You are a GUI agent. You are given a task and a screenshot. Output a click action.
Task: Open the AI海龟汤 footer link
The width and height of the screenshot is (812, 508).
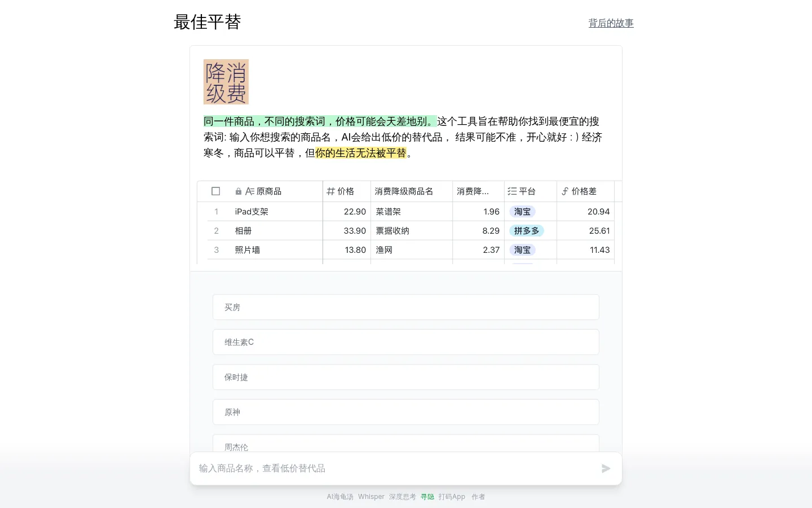[x=340, y=497]
